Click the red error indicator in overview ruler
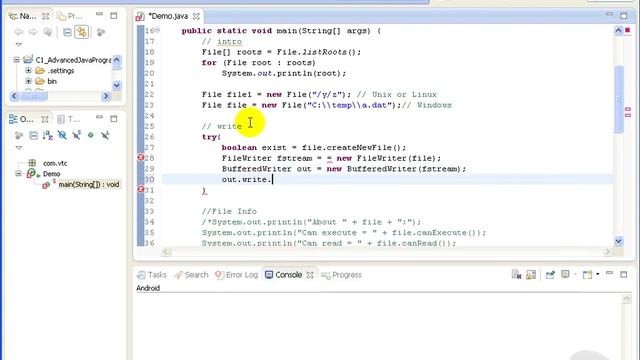The height and width of the screenshot is (360, 640). [x=628, y=30]
